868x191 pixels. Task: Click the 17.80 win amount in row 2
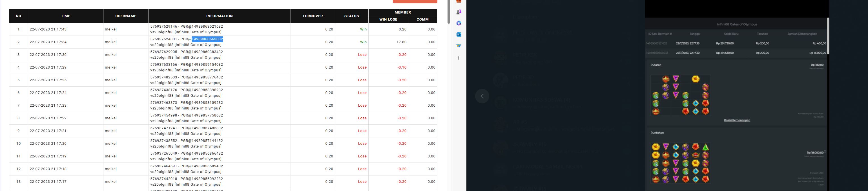point(401,42)
